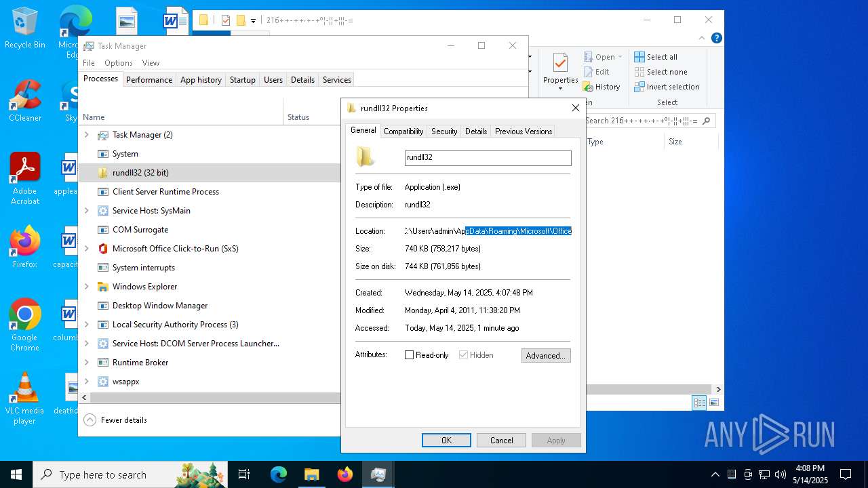Expand Local Security Authority Process row

tap(86, 325)
